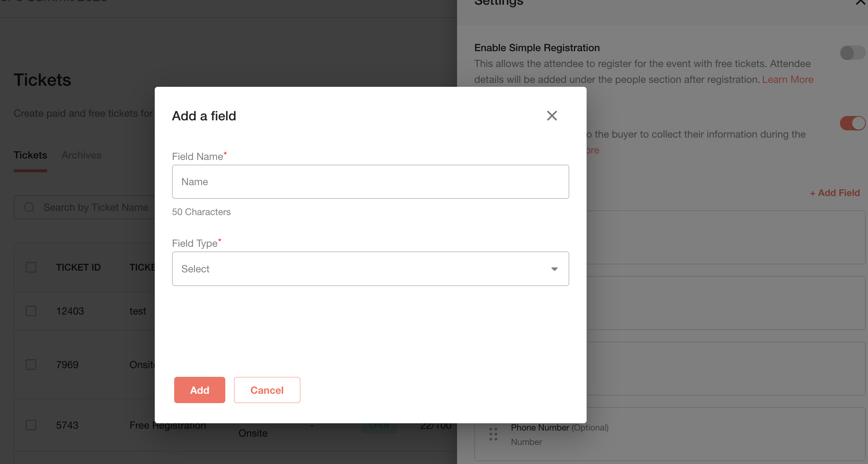Check the box for ticket 7969
Image resolution: width=868 pixels, height=464 pixels.
(x=31, y=365)
